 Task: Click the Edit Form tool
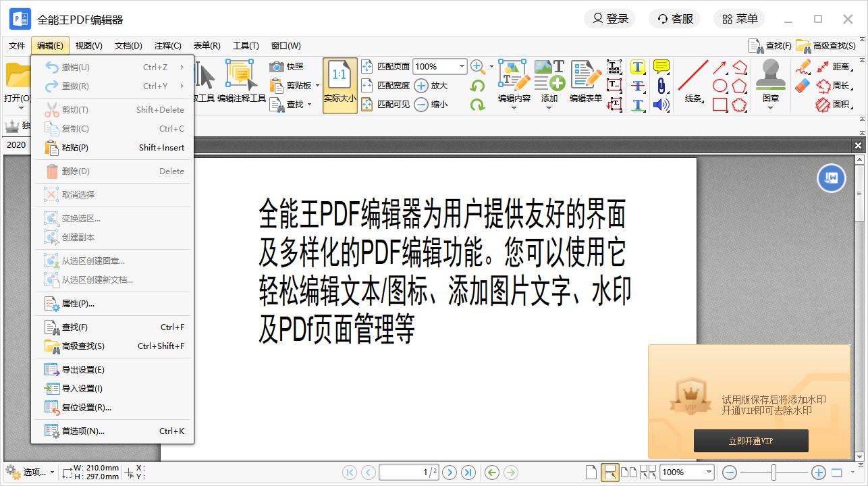[585, 82]
